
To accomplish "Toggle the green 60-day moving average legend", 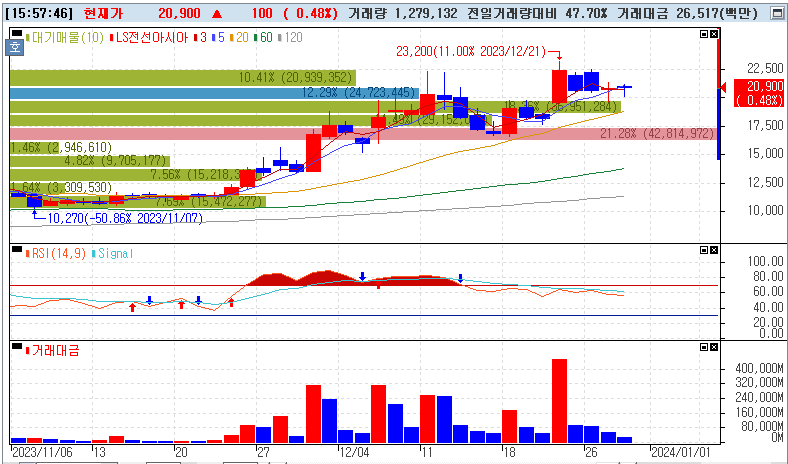I will pos(263,37).
